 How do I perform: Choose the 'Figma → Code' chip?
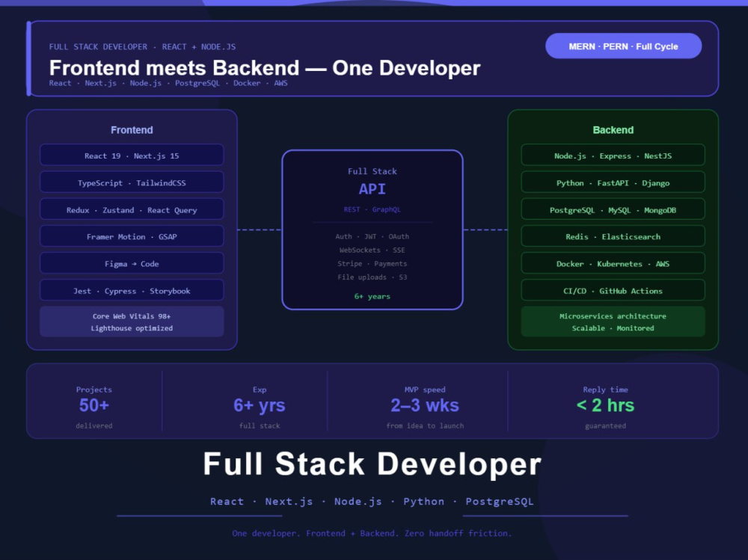click(x=132, y=264)
